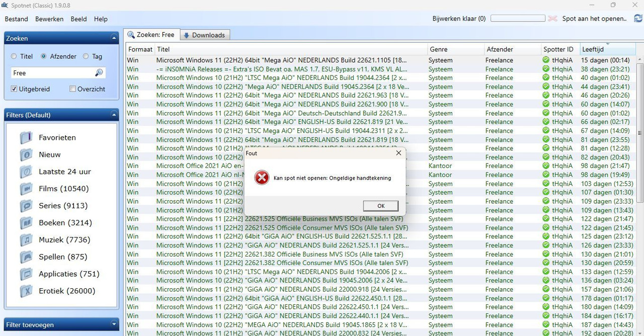
Task: Select Windows 10 LTSC Build 19044.2364 row
Action: (381, 77)
